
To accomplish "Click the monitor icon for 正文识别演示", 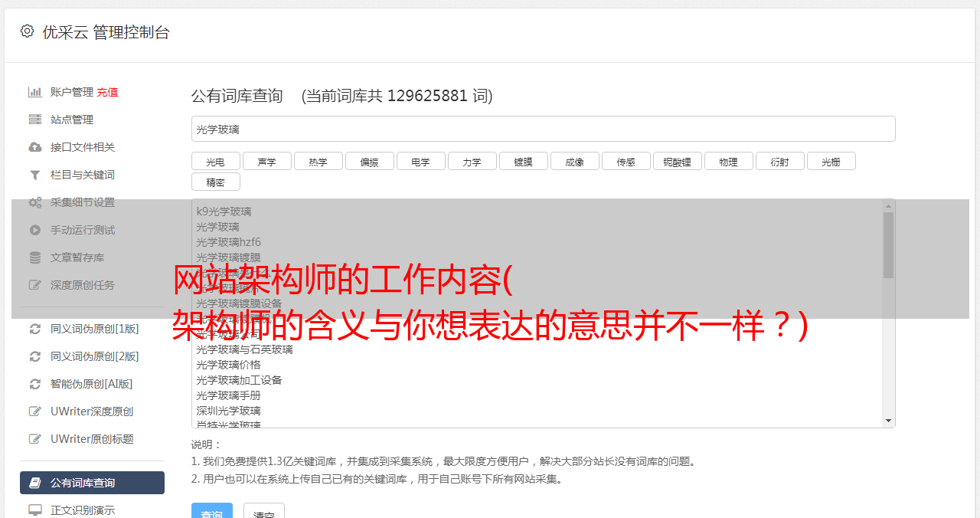I will [x=35, y=510].
